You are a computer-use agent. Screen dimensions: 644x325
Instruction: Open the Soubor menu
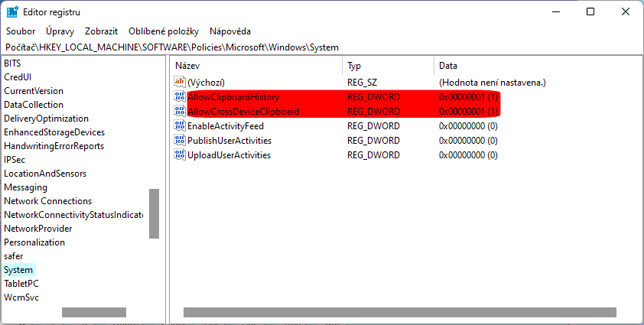click(x=21, y=31)
